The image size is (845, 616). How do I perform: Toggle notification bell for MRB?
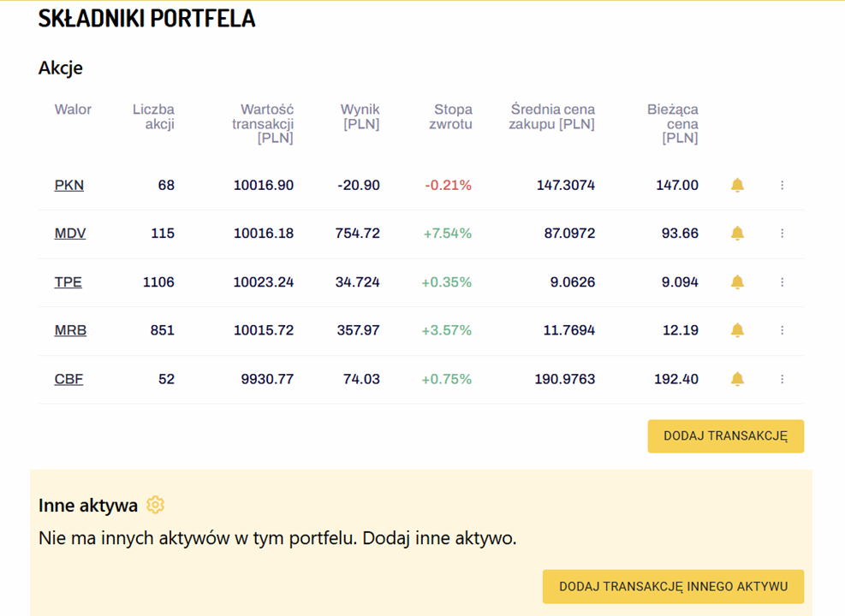[737, 330]
